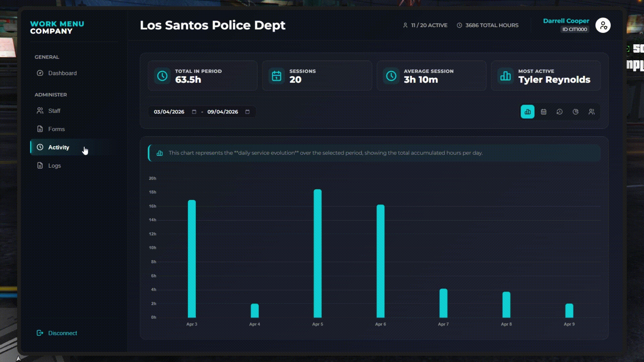
Task: Open the history clock view icon
Action: click(x=559, y=112)
